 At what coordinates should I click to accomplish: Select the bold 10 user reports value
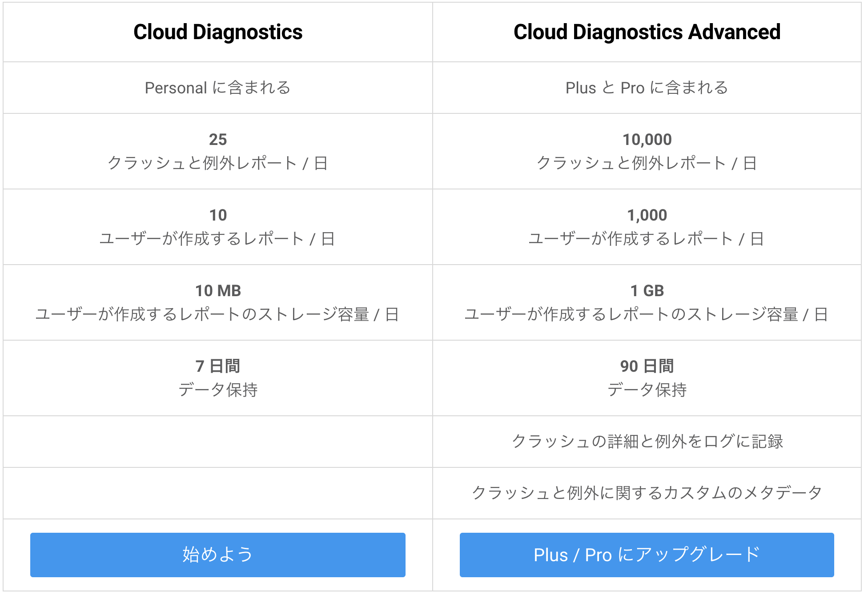[x=218, y=215]
